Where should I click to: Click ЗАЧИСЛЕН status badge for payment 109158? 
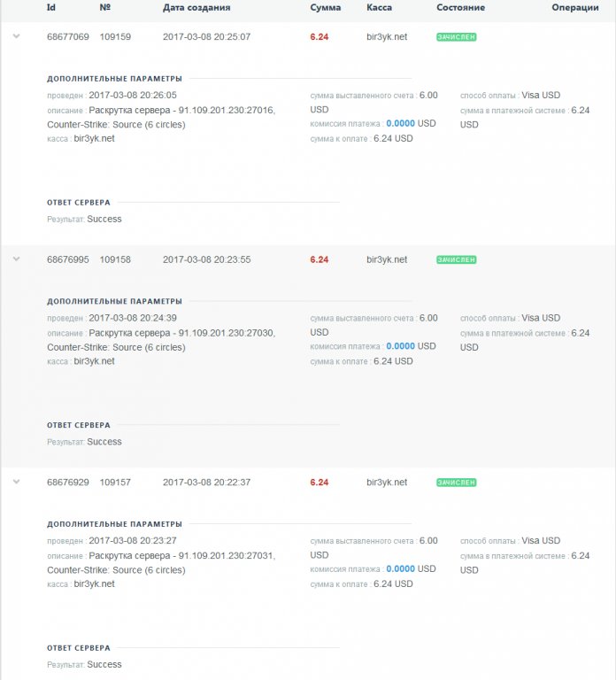click(x=456, y=260)
